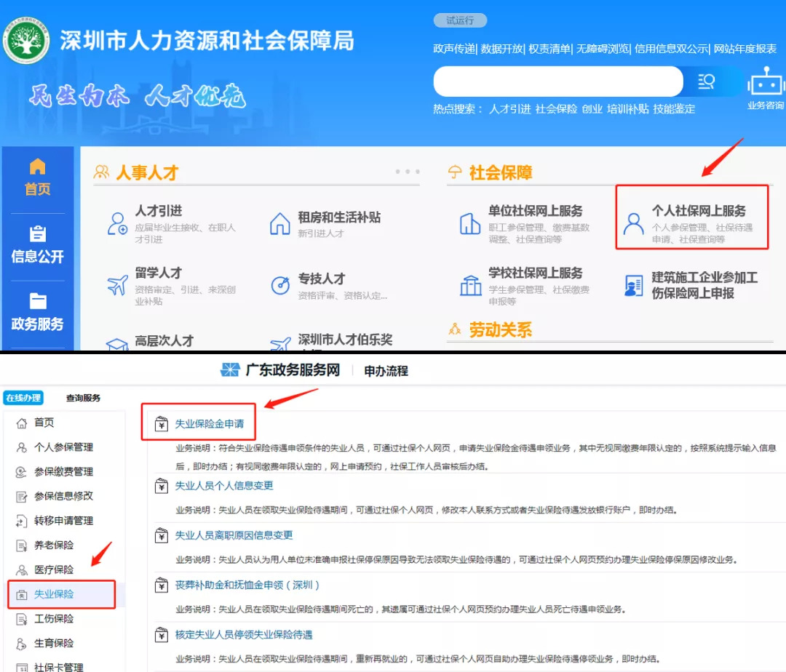Viewport: 786px width, 672px height.
Task: Click the 个人社保网上服务 person icon
Action: pos(634,223)
